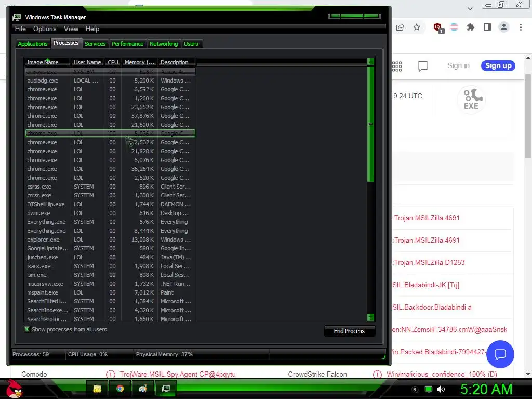Select the DTShellHlp.exe process row
Image resolution: width=532 pixels, height=399 pixels.
(x=110, y=204)
